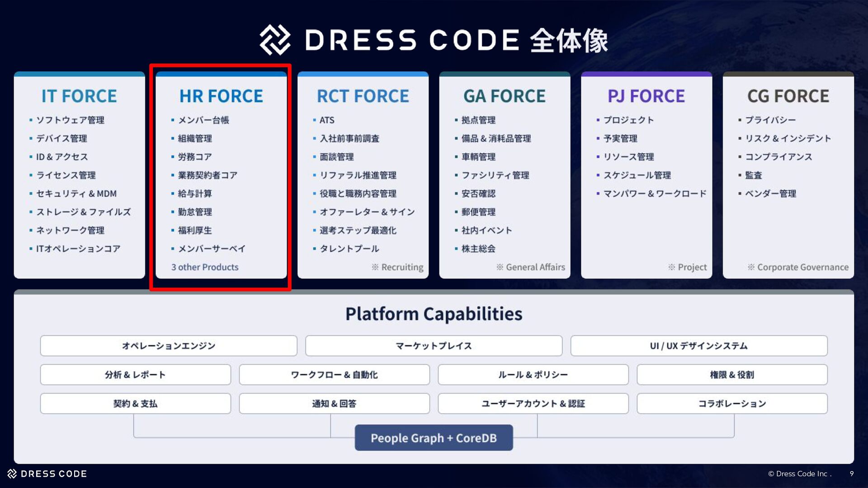
Task: Select the 権限 & 役割 box
Action: pos(732,375)
